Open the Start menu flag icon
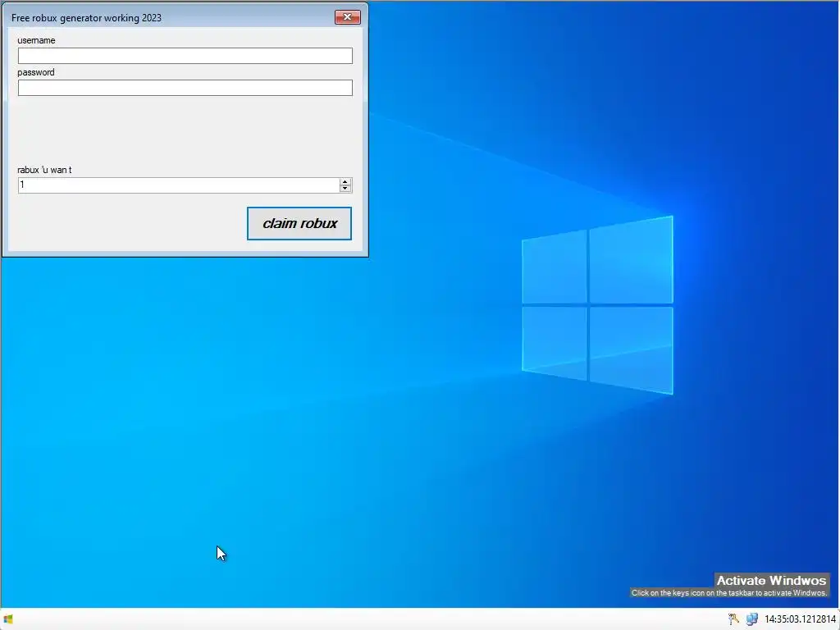The image size is (840, 630). (8, 619)
